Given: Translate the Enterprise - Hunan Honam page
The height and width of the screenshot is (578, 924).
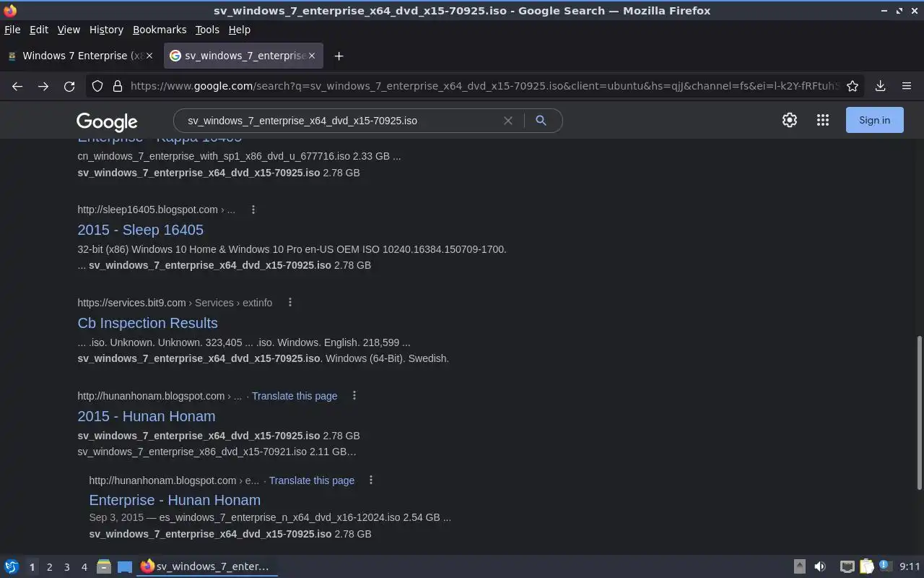Looking at the screenshot, I should click(x=312, y=480).
